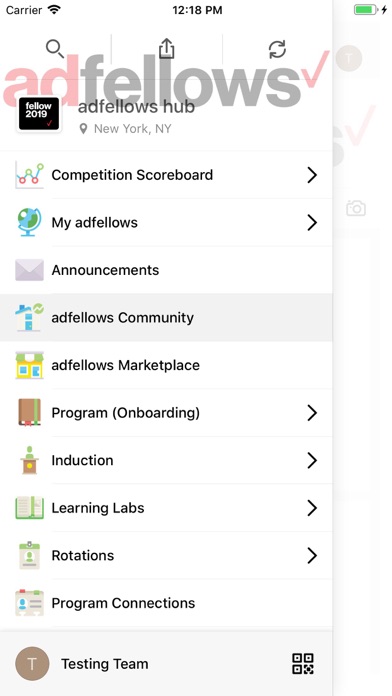Expand the My adfellows chevron arrow
This screenshot has width=392, height=696.
click(x=312, y=222)
